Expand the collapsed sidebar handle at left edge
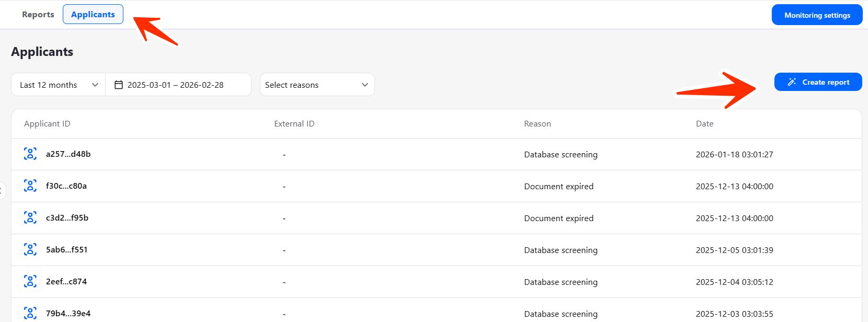This screenshot has height=322, width=868. (x=2, y=190)
